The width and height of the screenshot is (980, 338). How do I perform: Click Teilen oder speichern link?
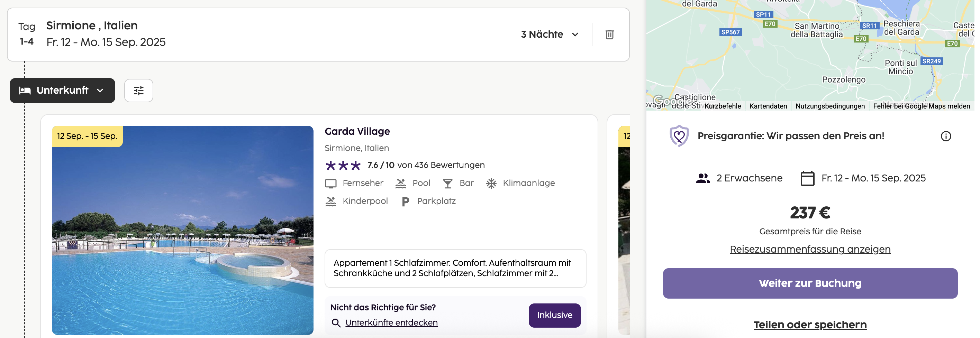tap(810, 325)
